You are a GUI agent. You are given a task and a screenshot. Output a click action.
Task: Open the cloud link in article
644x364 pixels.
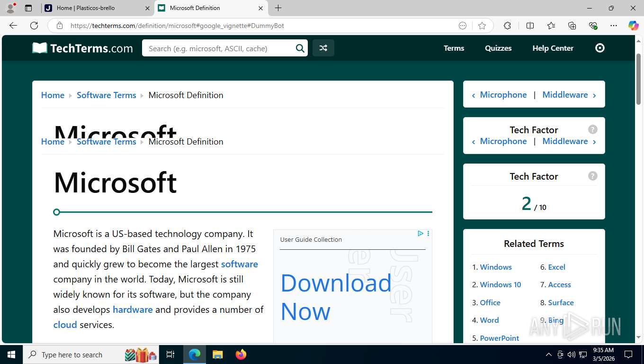point(65,325)
